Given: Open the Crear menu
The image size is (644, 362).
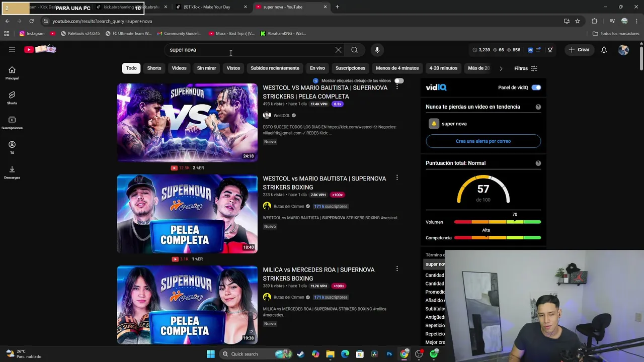Looking at the screenshot, I should [x=579, y=50].
